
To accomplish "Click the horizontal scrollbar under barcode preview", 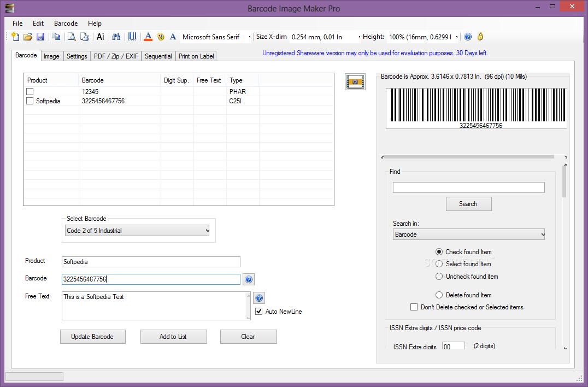I will [x=469, y=157].
